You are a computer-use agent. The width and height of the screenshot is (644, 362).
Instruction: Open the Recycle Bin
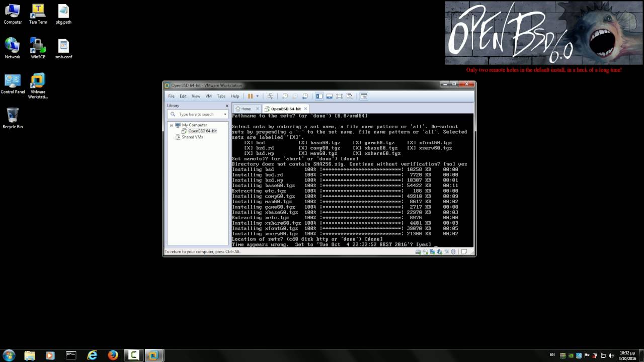tap(13, 119)
